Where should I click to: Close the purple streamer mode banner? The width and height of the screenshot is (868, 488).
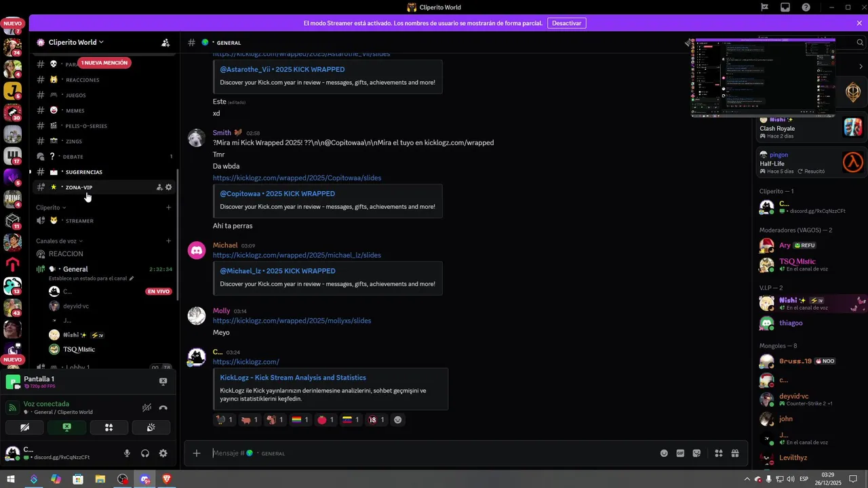point(859,23)
